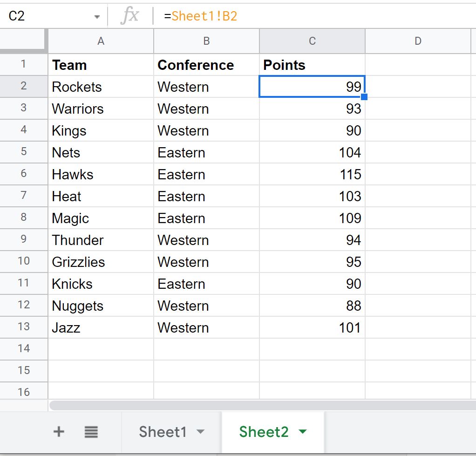Screen dimensions: 476x456
Task: Click the Thunder cell
Action: click(101, 240)
